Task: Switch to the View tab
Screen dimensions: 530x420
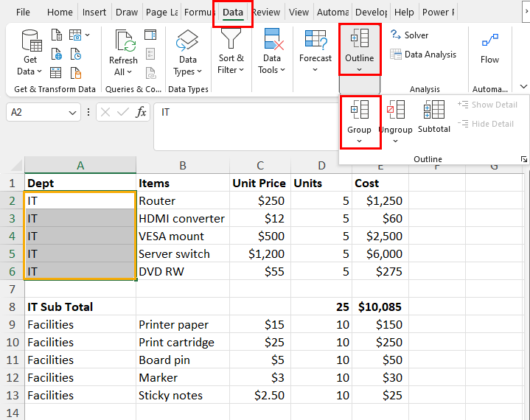Action: pos(299,13)
